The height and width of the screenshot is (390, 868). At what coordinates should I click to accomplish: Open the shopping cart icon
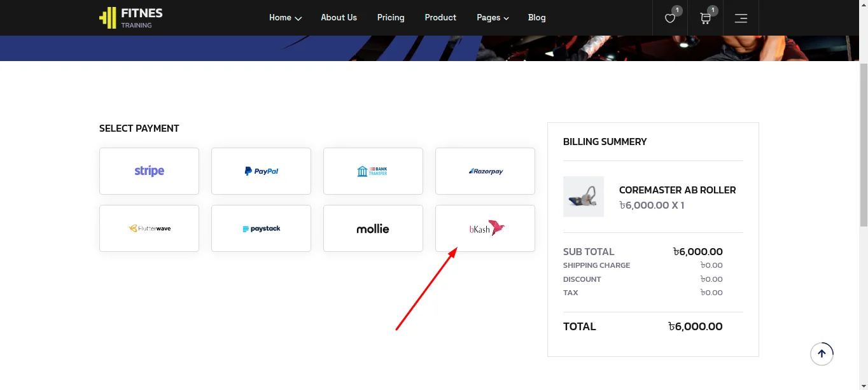pyautogui.click(x=705, y=18)
